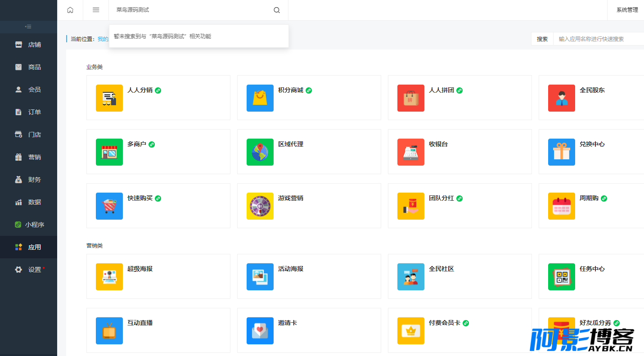
Task: Open the 超级海报 app icon
Action: click(x=109, y=277)
